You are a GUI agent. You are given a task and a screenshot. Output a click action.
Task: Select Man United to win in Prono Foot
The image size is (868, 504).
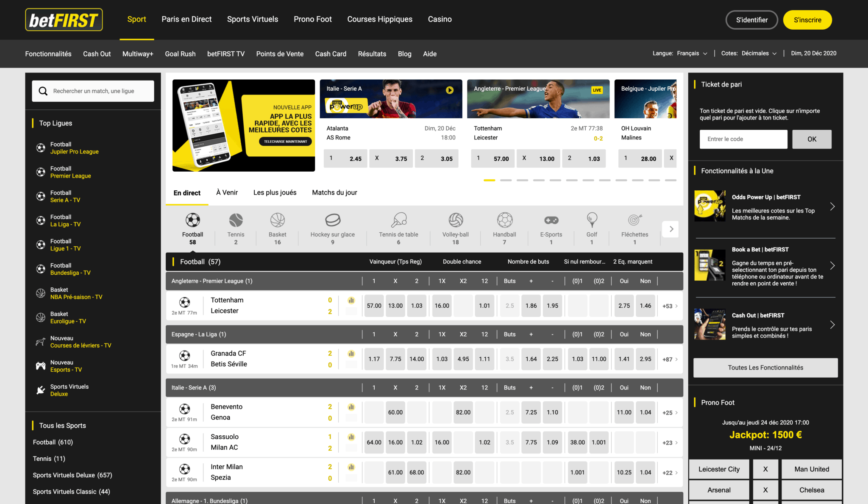(811, 469)
